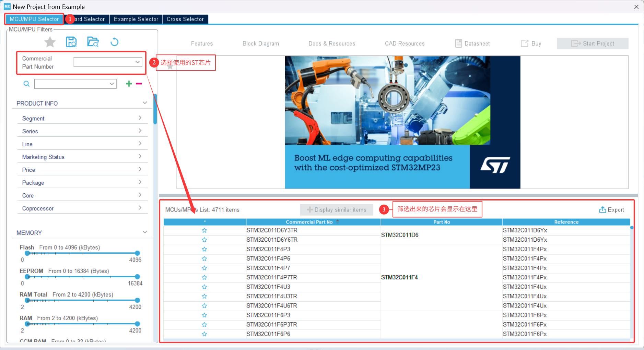Toggle star for STM32C011F4P7TR
This screenshot has width=644, height=350.
point(204,277)
